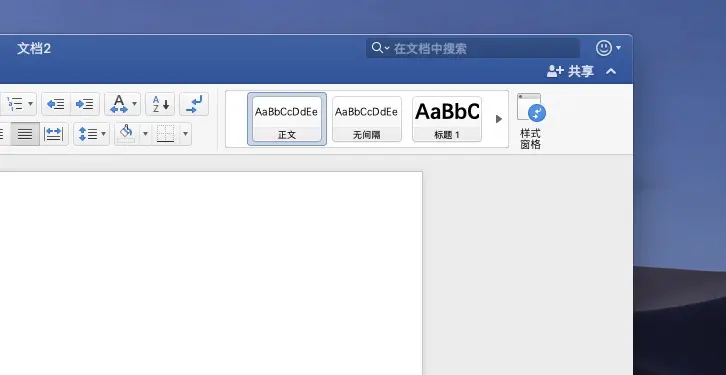Click the increase indent icon
Viewport: 726px width, 375px height.
coord(85,104)
